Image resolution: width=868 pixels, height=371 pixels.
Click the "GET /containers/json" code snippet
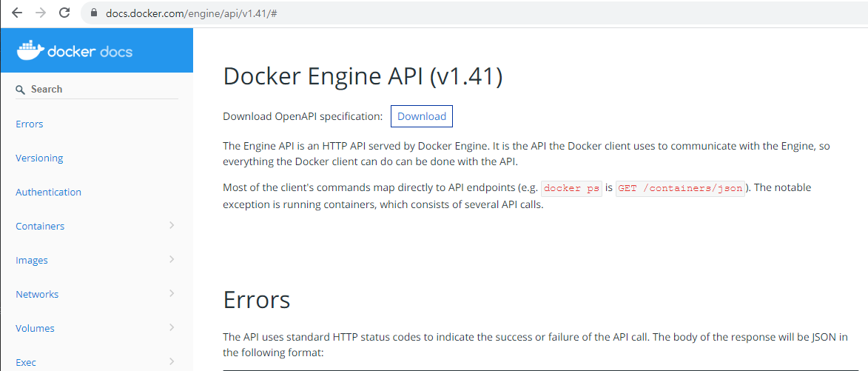[x=680, y=188]
